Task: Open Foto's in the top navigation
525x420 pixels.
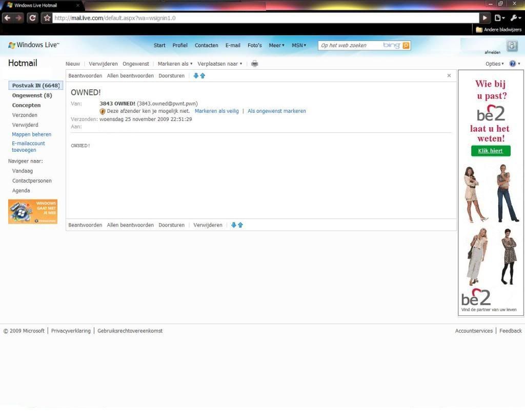Action: point(254,45)
